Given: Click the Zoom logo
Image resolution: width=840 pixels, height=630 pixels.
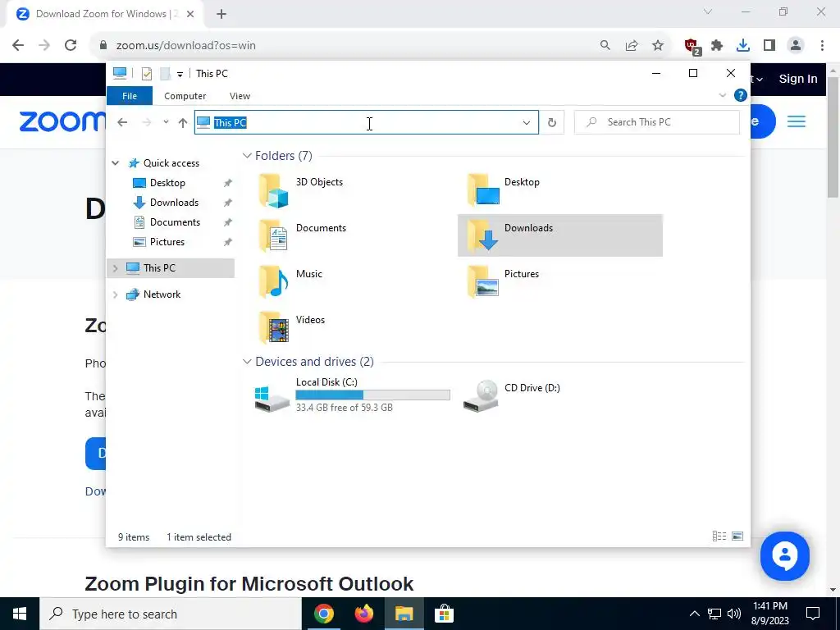Looking at the screenshot, I should [62, 121].
